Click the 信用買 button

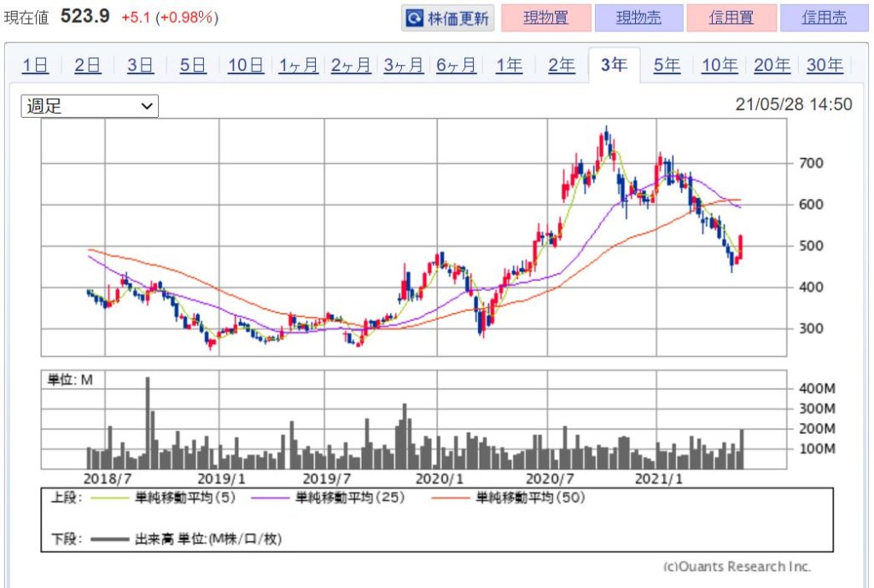point(731,18)
